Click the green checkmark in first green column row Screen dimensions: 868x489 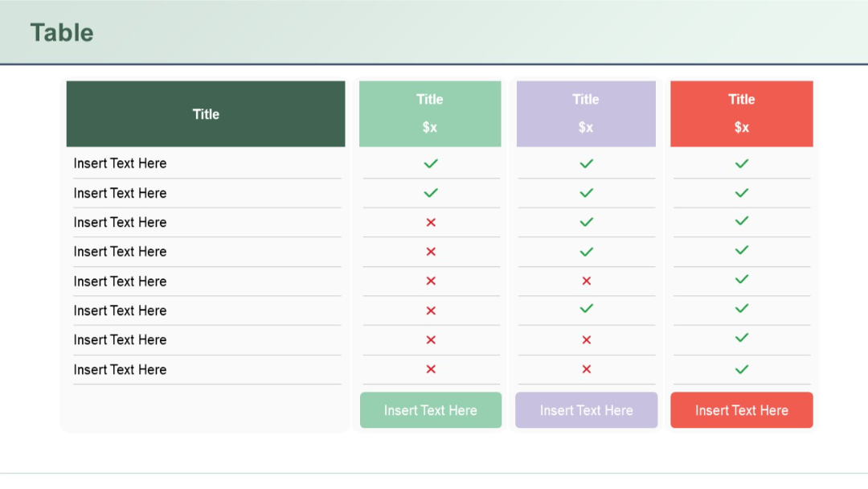pyautogui.click(x=431, y=163)
